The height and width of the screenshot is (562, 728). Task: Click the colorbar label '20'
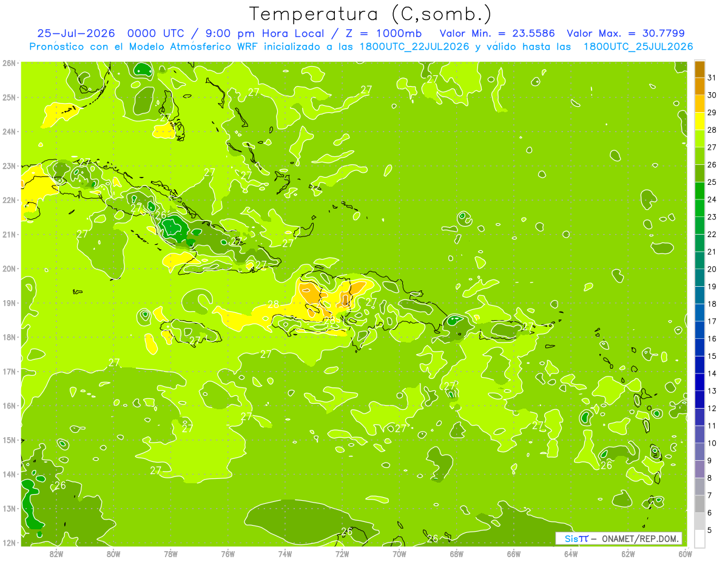tap(712, 269)
